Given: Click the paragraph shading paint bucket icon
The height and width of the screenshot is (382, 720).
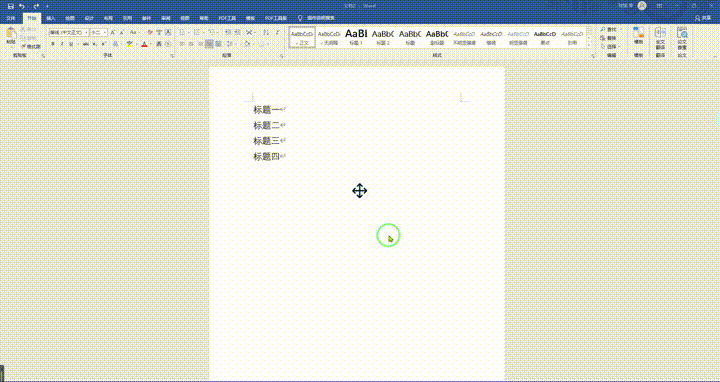Looking at the screenshot, I should pos(247,44).
